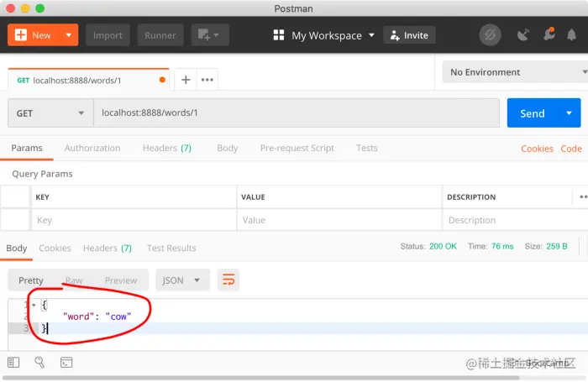The image size is (588, 382).
Task: Open the response Headers (7) tab
Action: coord(108,249)
